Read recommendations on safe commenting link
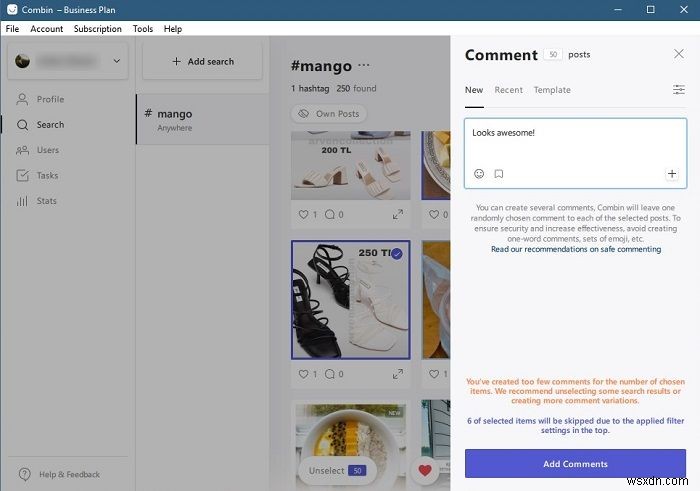 pos(576,249)
